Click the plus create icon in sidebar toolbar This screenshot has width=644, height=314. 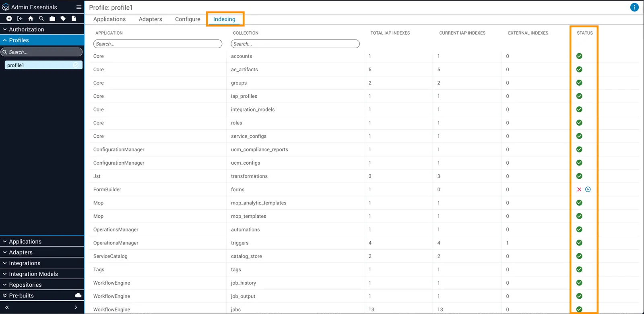point(9,19)
